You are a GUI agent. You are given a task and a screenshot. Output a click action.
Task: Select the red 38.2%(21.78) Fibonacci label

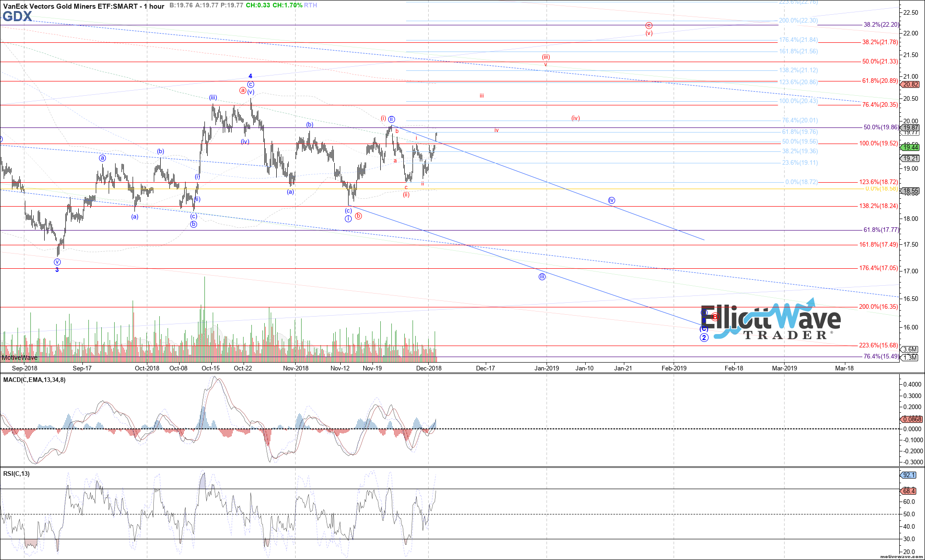(880, 42)
